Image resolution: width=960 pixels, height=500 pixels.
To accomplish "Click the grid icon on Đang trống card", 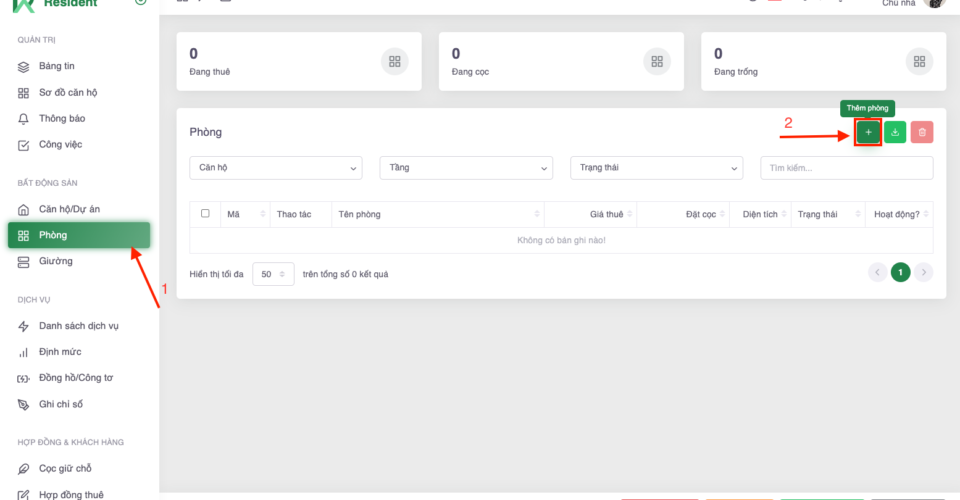I will [x=919, y=62].
